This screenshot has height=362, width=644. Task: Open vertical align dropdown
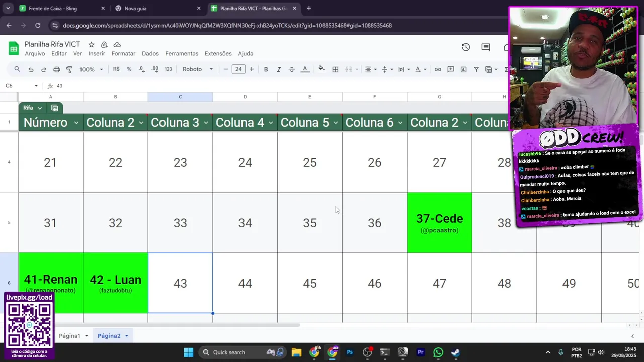tap(387, 69)
